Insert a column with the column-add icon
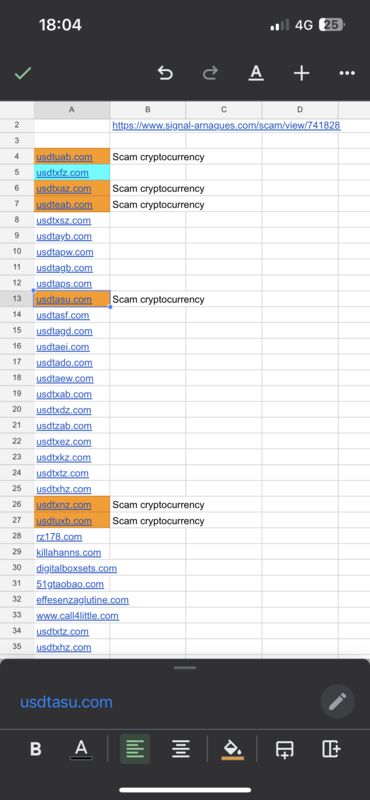Image resolution: width=370 pixels, height=800 pixels. click(x=331, y=749)
